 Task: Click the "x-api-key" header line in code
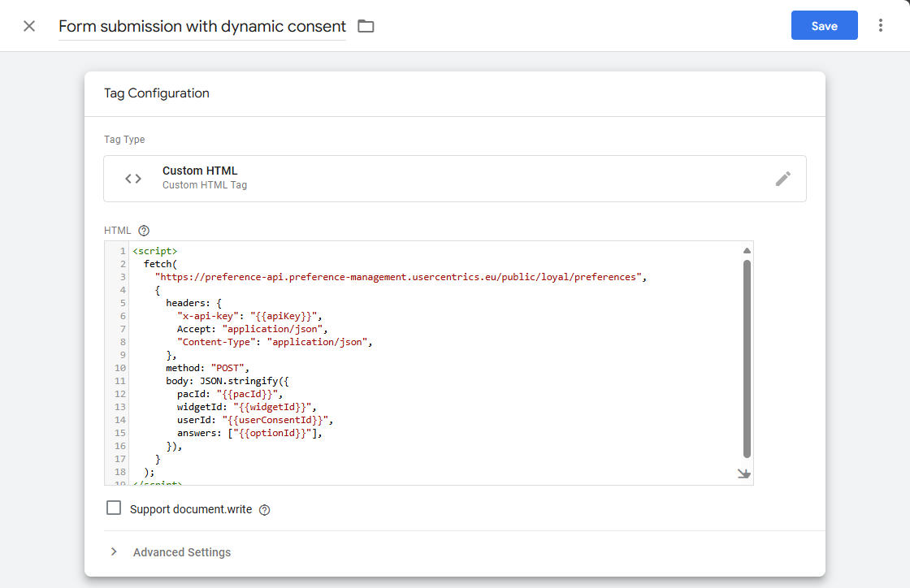coord(249,316)
